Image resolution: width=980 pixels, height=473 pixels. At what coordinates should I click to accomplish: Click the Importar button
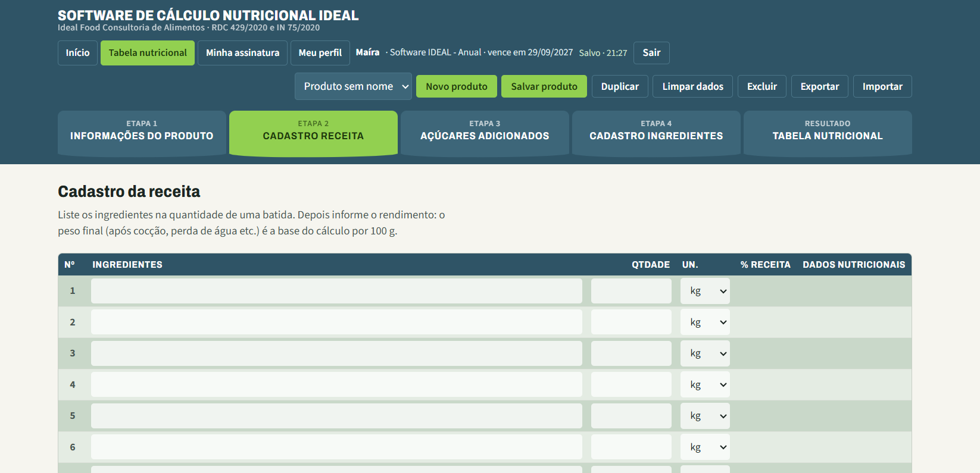click(x=882, y=86)
